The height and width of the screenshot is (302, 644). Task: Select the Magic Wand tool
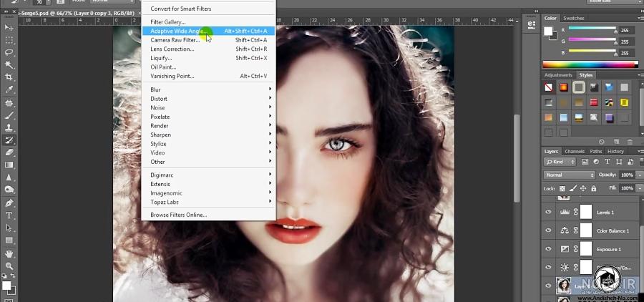click(9, 64)
